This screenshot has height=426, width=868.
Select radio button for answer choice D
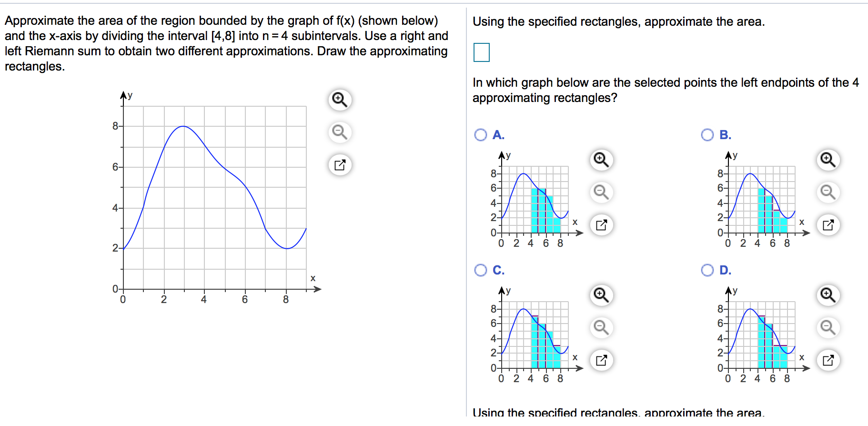707,270
